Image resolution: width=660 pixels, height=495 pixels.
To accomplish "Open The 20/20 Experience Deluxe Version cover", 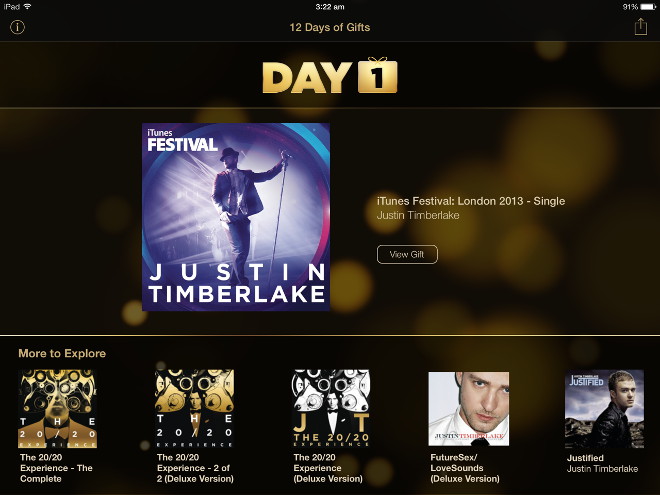I will point(331,409).
